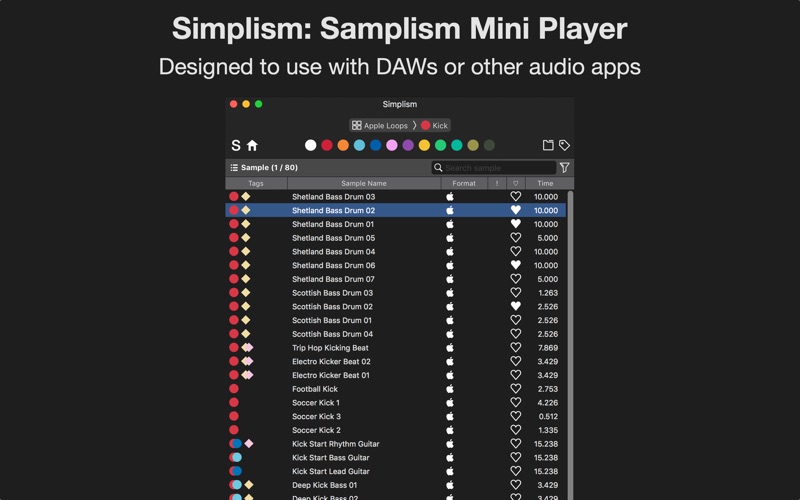Click the sample list vertical scrollbar

coord(570,345)
